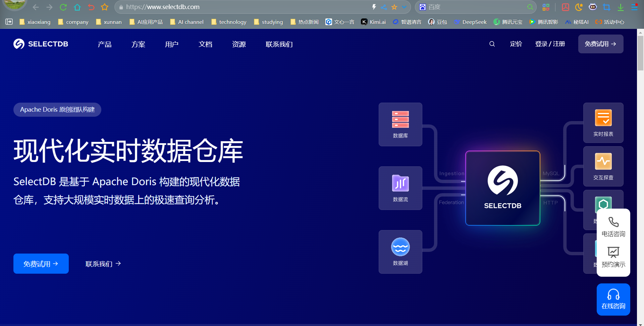Open the company bookmark folder
644x326 pixels.
point(73,22)
